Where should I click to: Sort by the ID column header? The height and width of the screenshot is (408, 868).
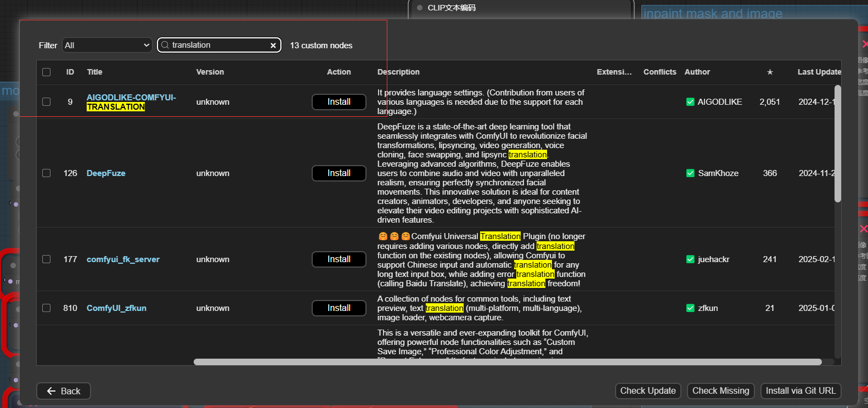(x=70, y=72)
